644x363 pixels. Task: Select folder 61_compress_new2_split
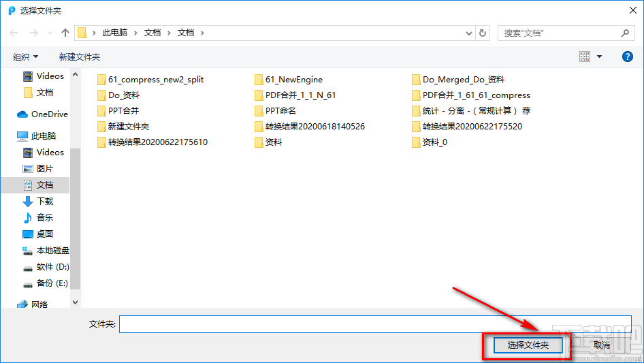[150, 79]
